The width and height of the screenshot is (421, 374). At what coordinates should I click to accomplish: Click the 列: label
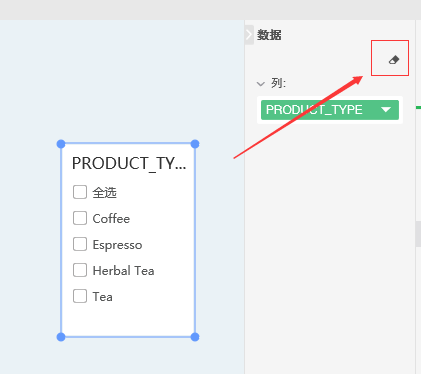pyautogui.click(x=278, y=83)
